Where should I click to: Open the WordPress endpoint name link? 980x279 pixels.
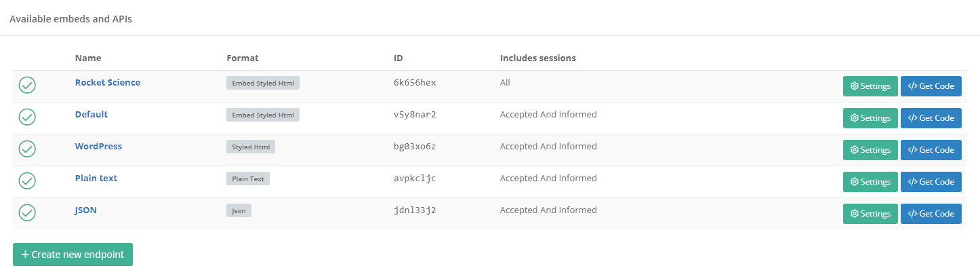[x=98, y=147]
